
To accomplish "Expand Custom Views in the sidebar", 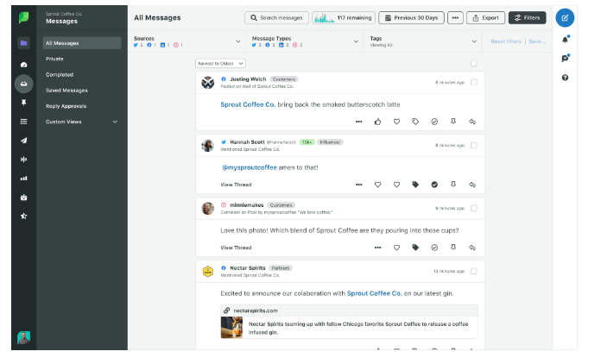I will 82,122.
